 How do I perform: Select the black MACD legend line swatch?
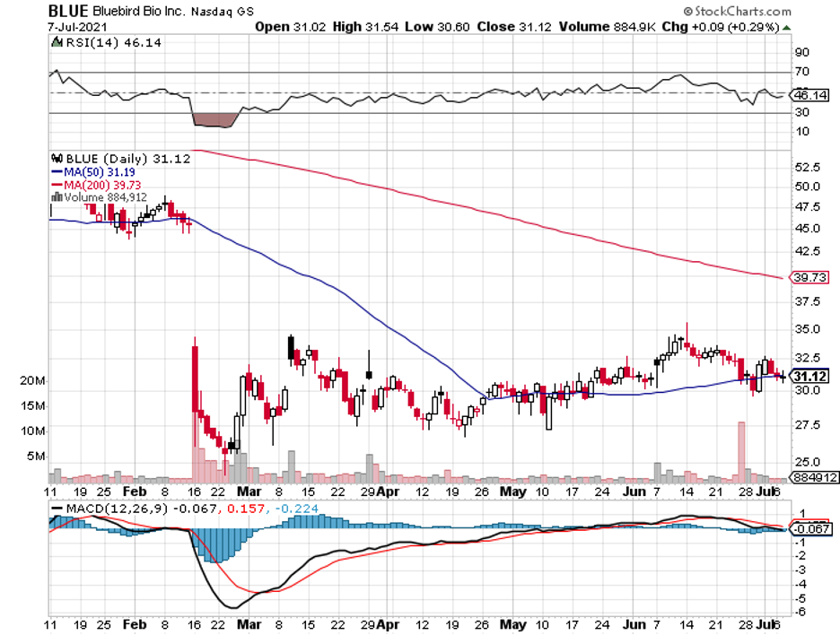(x=57, y=509)
